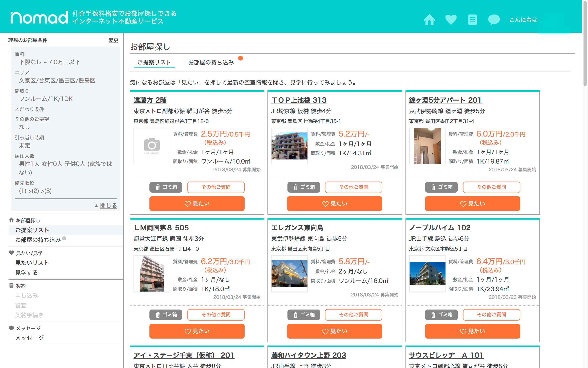Switch to ご提案リスト tab

154,63
